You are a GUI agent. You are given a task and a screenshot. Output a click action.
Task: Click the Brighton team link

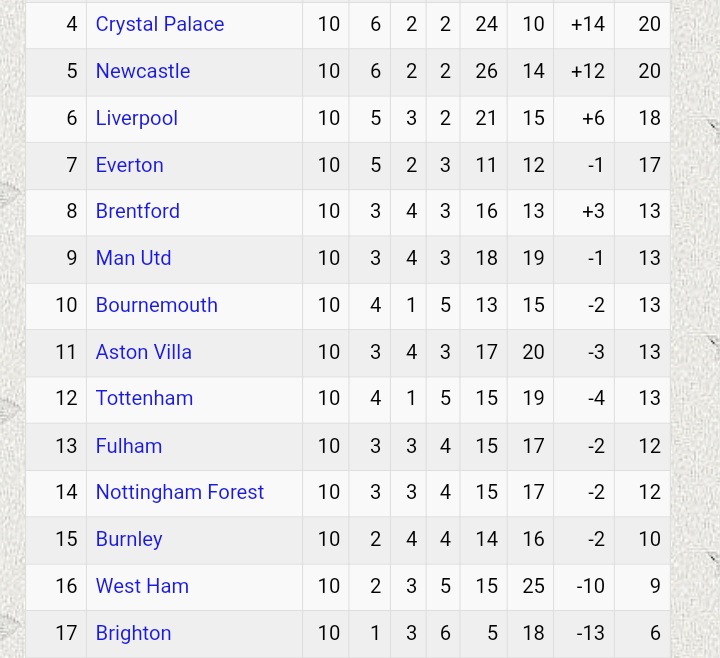click(x=133, y=633)
